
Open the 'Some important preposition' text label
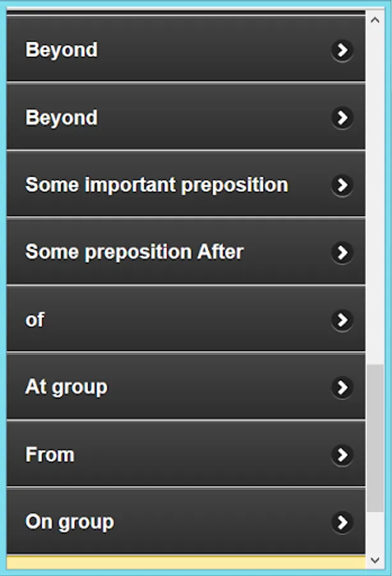pyautogui.click(x=157, y=185)
